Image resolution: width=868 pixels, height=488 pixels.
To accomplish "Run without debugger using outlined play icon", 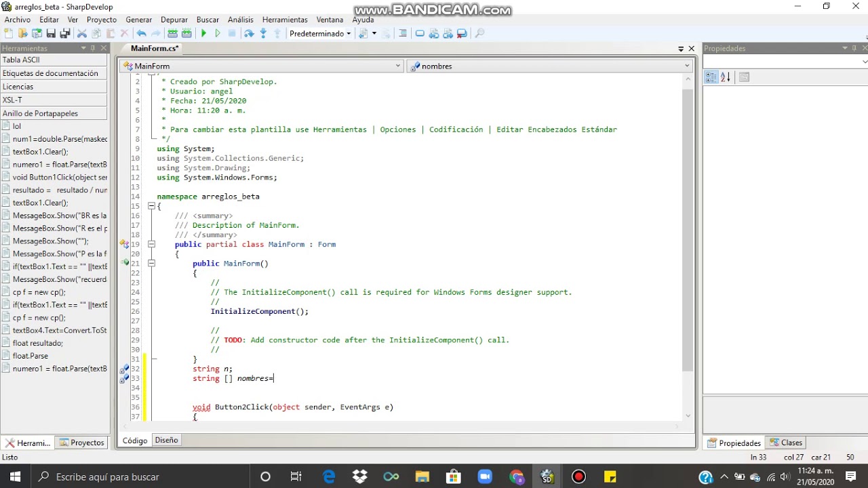I will click(218, 33).
